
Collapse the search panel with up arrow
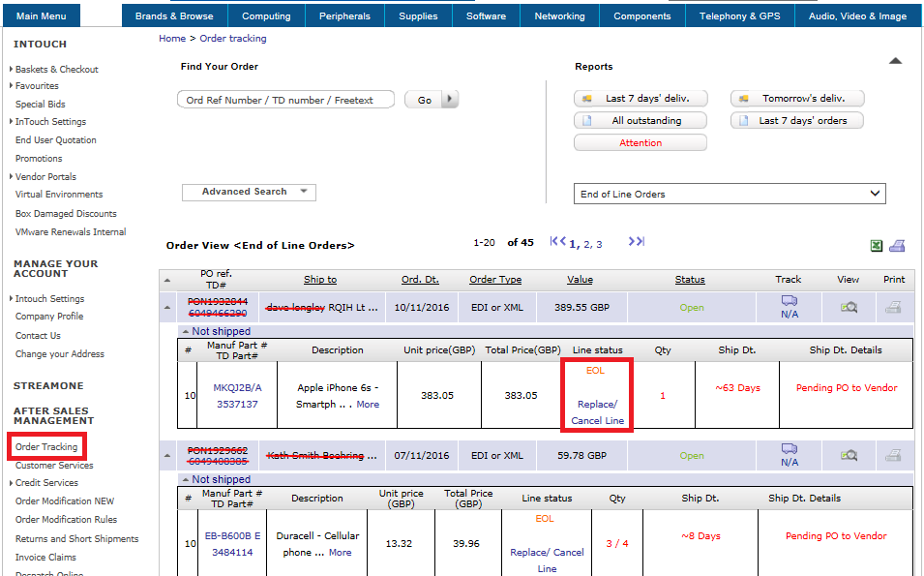tap(895, 61)
